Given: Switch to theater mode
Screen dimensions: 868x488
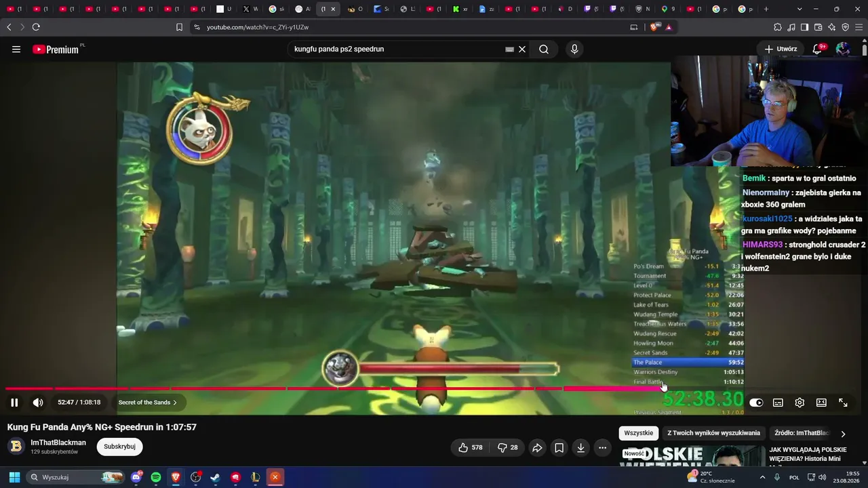Looking at the screenshot, I should coord(821,403).
